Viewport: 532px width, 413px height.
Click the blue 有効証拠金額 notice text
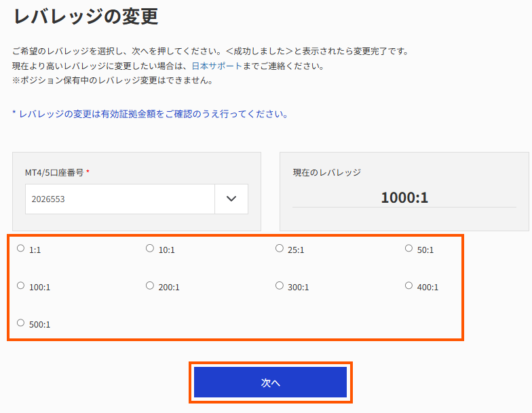tap(150, 114)
